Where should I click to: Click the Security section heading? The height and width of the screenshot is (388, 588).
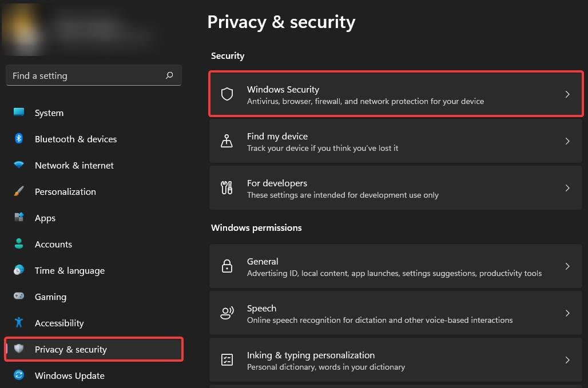[228, 56]
